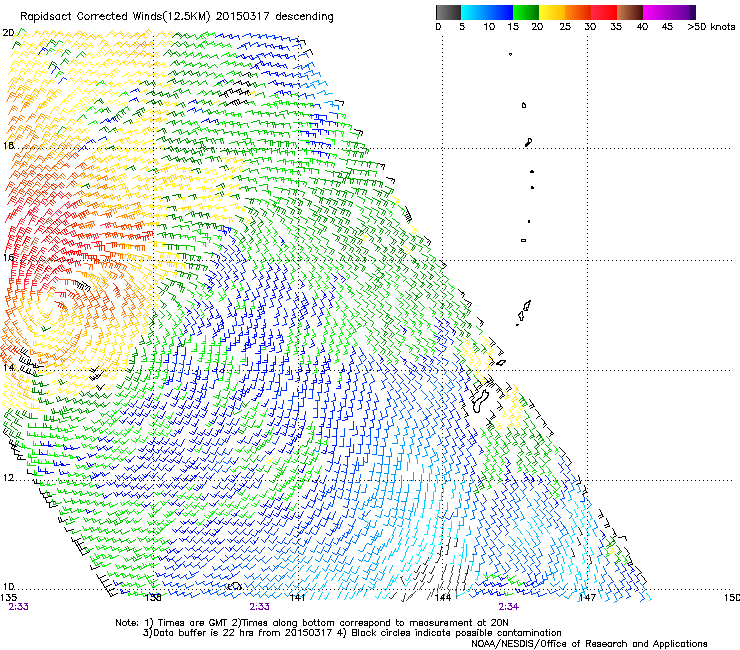Click the word 'descending' in the title
Screen dimensions: 740x650
click(x=304, y=17)
